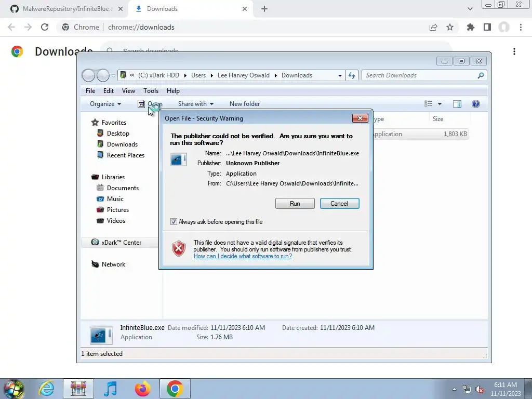Open the Edit menu in Explorer
This screenshot has height=399, width=532.
coord(109,91)
